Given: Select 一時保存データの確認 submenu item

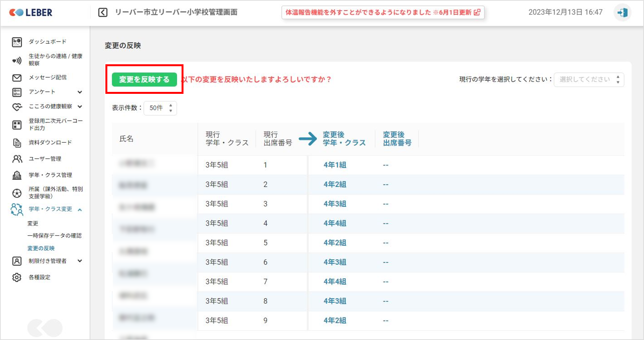Looking at the screenshot, I should [x=54, y=236].
